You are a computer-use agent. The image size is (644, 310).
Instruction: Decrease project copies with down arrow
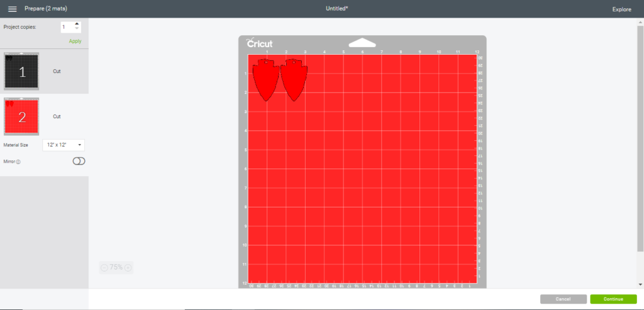[x=77, y=30]
